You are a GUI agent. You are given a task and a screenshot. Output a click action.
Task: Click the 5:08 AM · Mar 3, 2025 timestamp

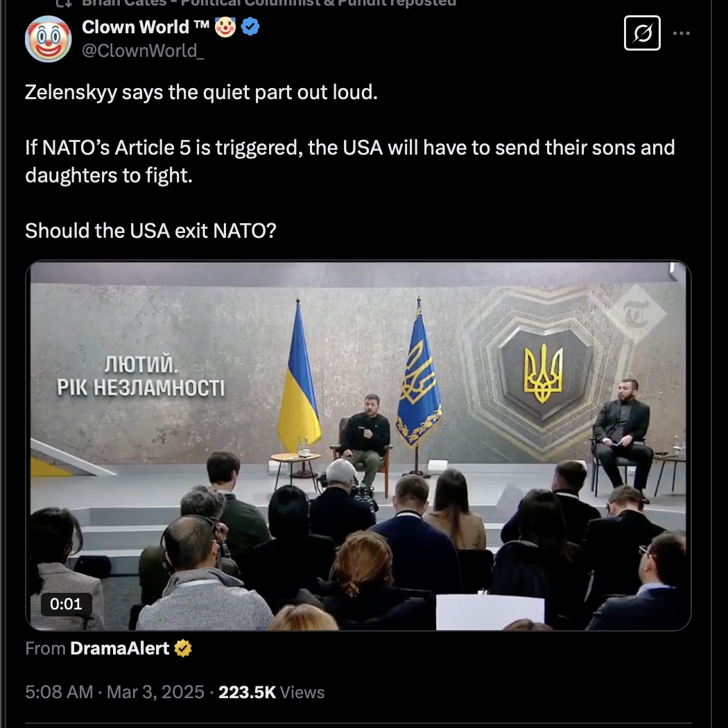coord(114,692)
